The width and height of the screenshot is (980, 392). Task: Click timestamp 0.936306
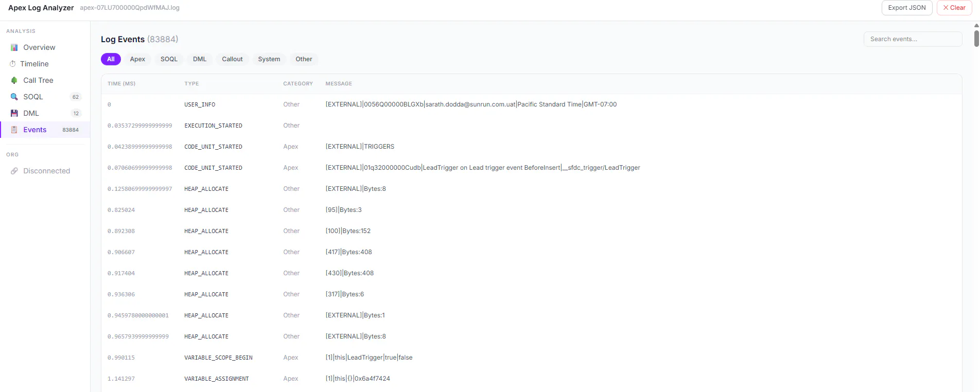click(121, 294)
